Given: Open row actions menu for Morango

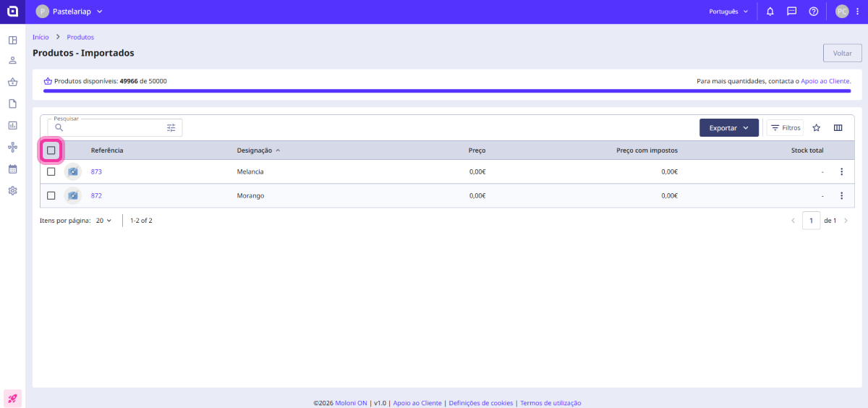Looking at the screenshot, I should tap(841, 195).
